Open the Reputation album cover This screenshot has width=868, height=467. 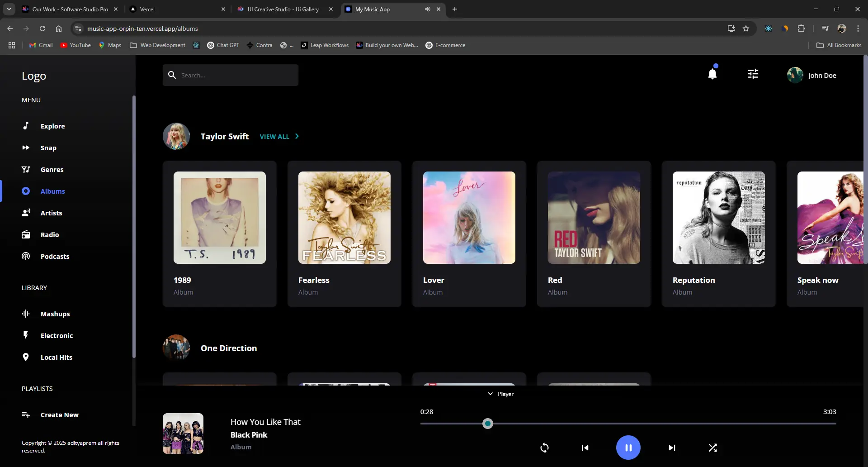pos(719,218)
